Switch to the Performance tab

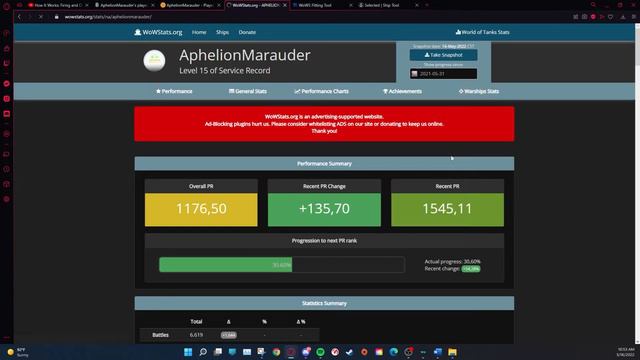tap(174, 91)
